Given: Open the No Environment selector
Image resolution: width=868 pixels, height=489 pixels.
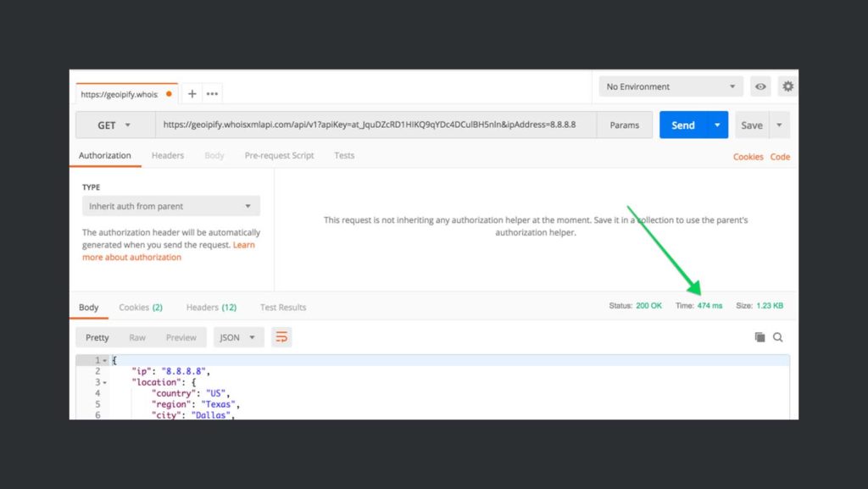Looking at the screenshot, I should point(670,86).
